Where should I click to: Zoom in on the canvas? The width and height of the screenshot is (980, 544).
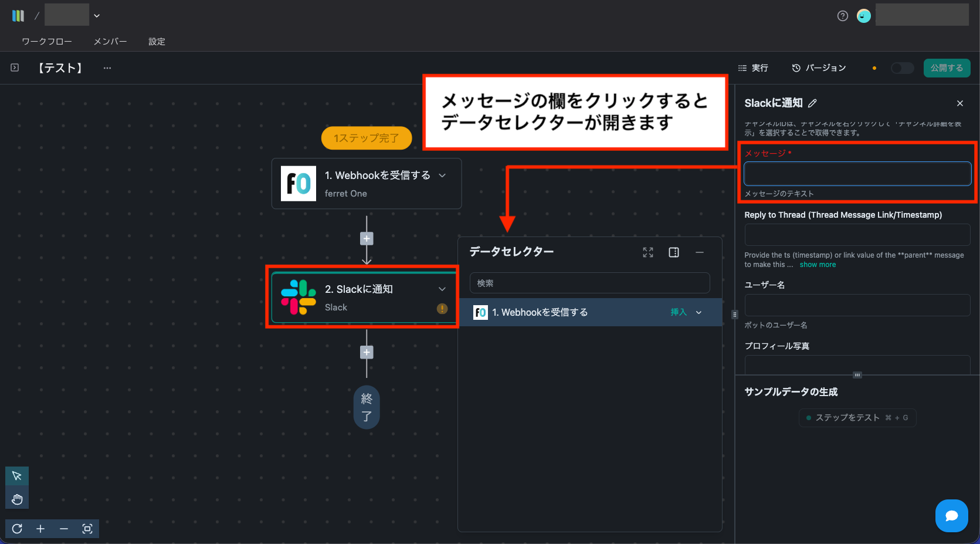(x=40, y=529)
